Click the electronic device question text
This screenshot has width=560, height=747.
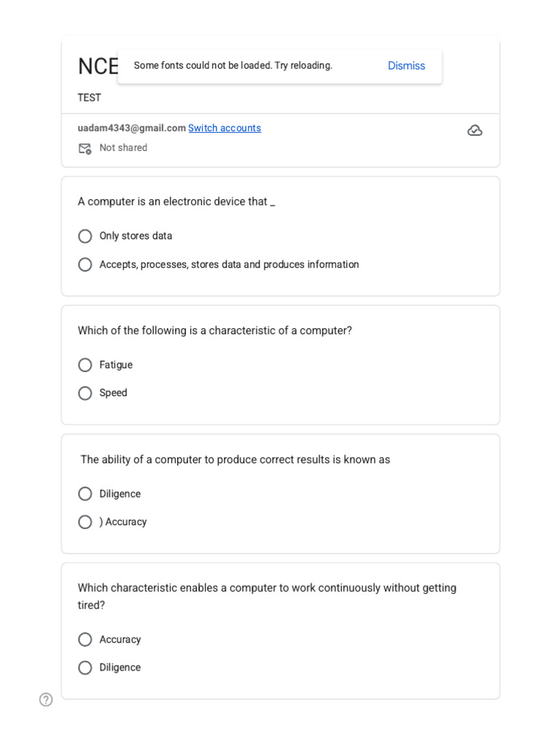click(x=176, y=202)
